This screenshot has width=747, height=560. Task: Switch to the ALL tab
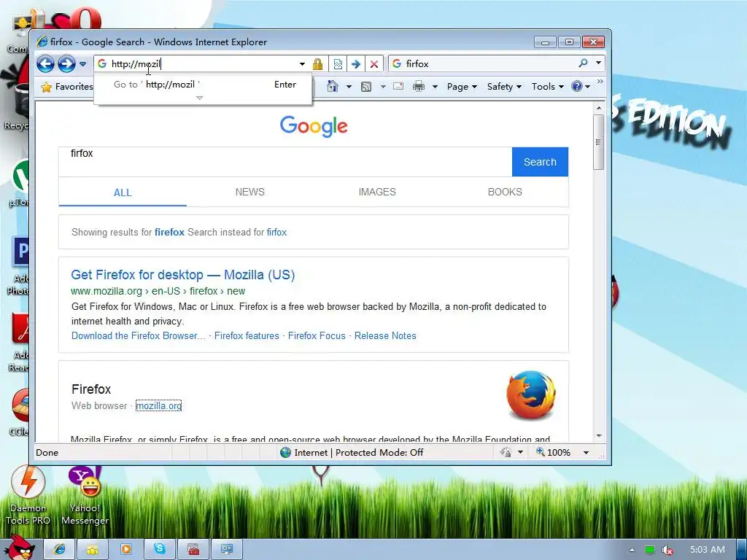[x=123, y=192]
